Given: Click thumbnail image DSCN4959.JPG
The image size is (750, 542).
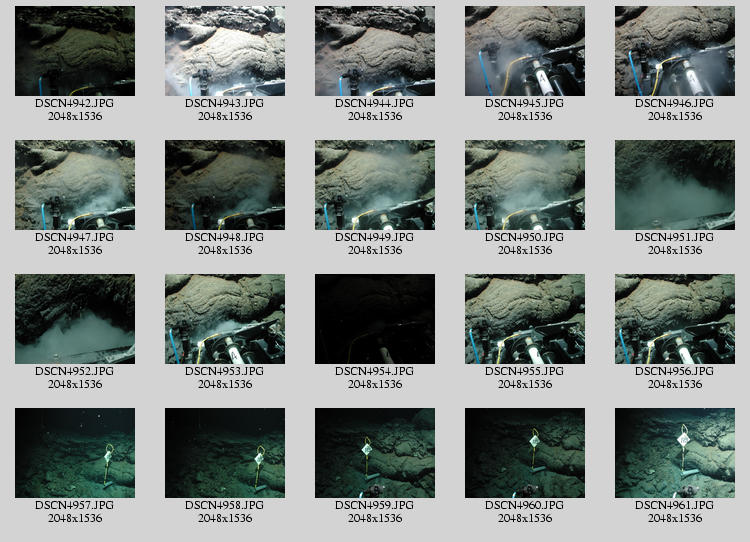Looking at the screenshot, I should click(375, 453).
